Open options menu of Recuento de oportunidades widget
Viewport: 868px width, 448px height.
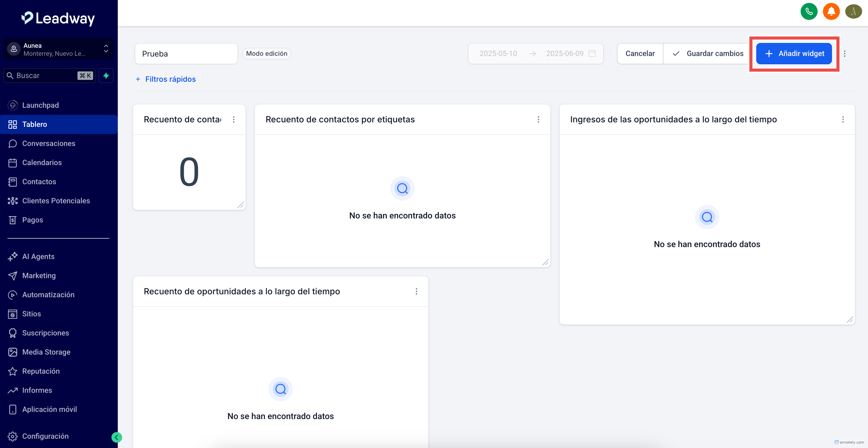[416, 291]
